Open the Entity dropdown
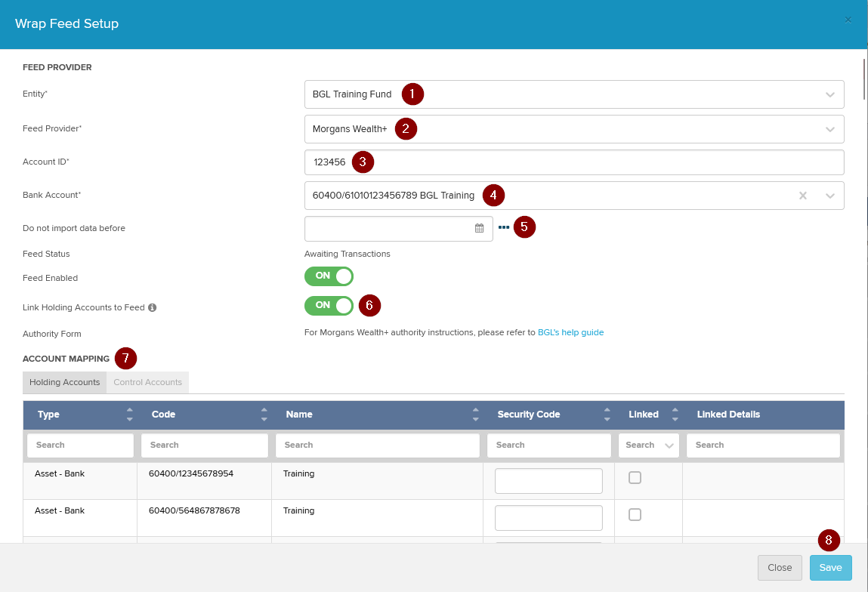The image size is (868, 592). 574,94
